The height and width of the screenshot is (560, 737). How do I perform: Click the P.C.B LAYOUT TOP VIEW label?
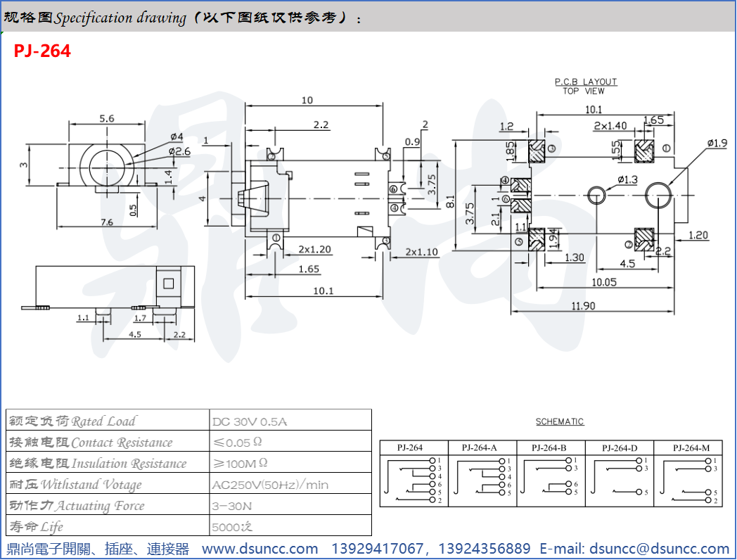pyautogui.click(x=585, y=86)
